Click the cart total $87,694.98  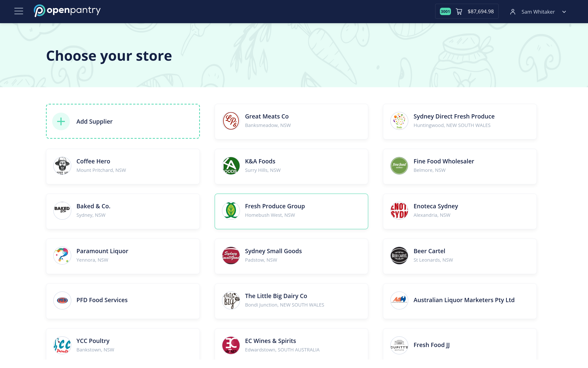[x=481, y=11]
